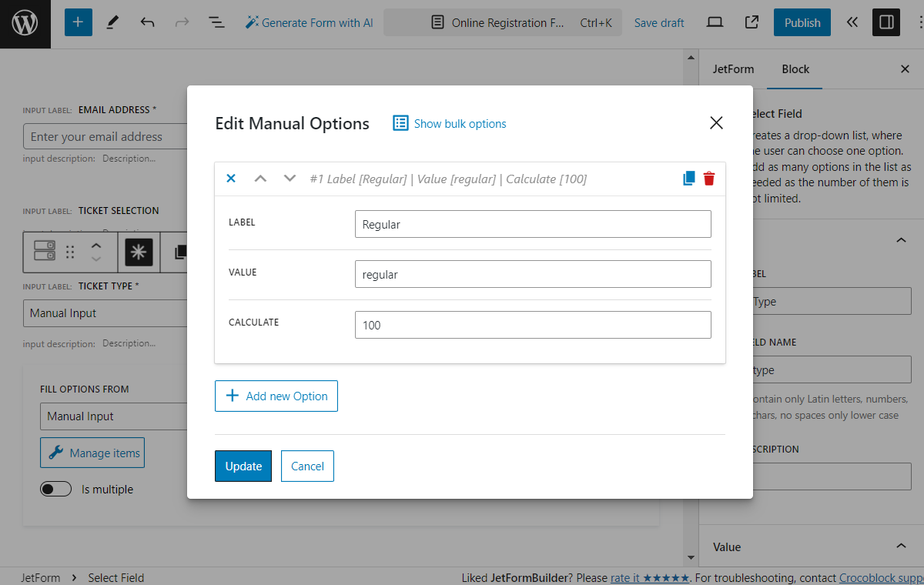
Task: Open the Ticket Type Manual Input select
Action: [x=105, y=313]
